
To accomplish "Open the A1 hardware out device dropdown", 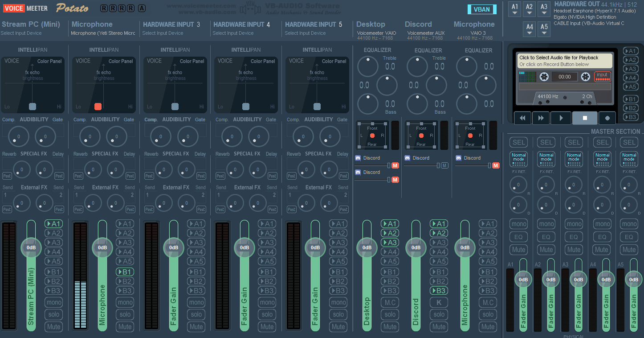I will coord(515,9).
